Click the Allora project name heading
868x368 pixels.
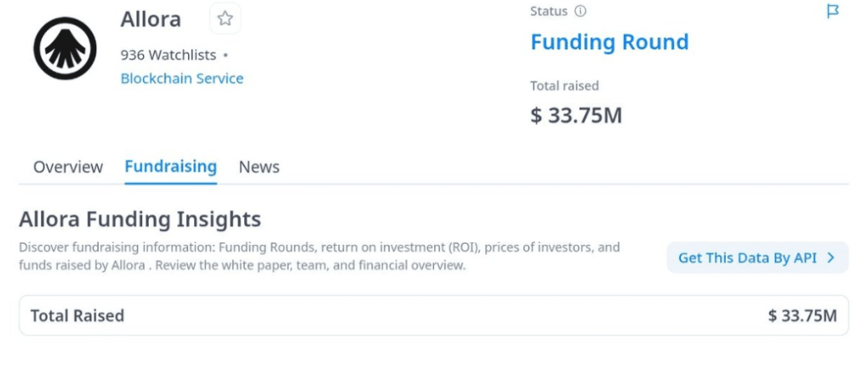click(x=151, y=19)
